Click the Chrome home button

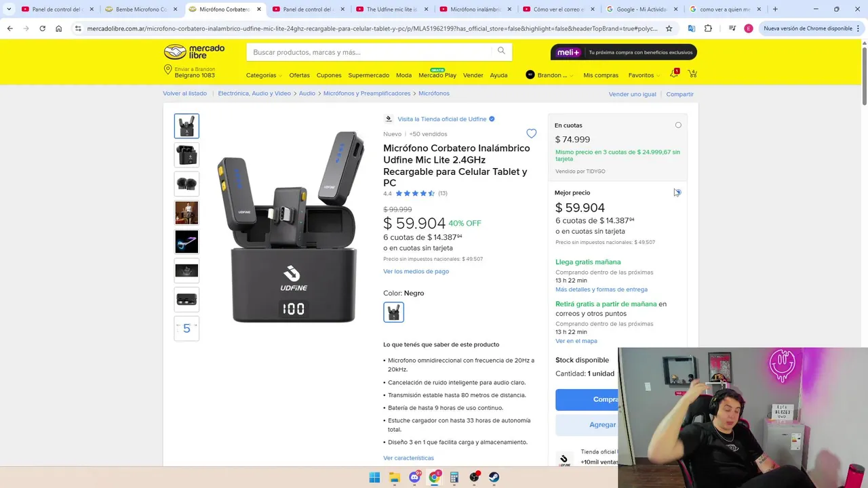(x=58, y=28)
